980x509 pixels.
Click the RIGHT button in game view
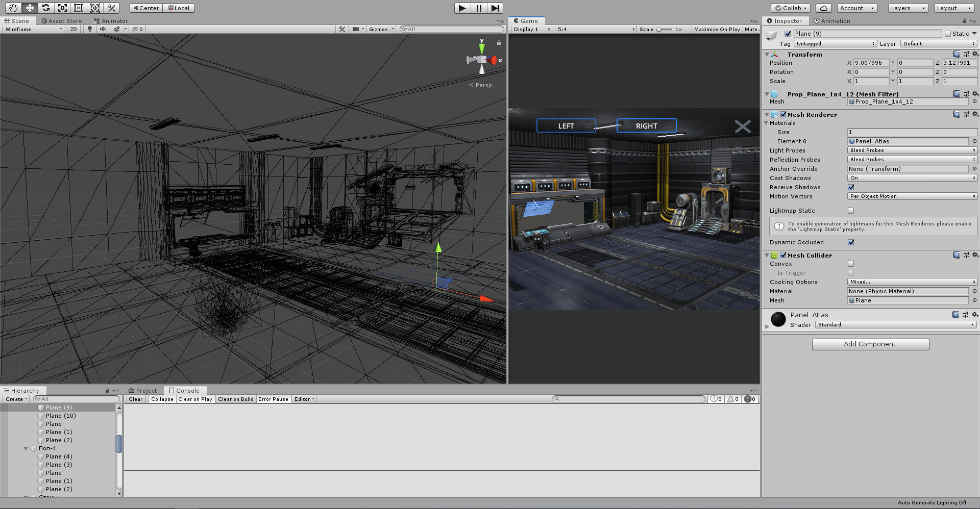click(x=646, y=125)
